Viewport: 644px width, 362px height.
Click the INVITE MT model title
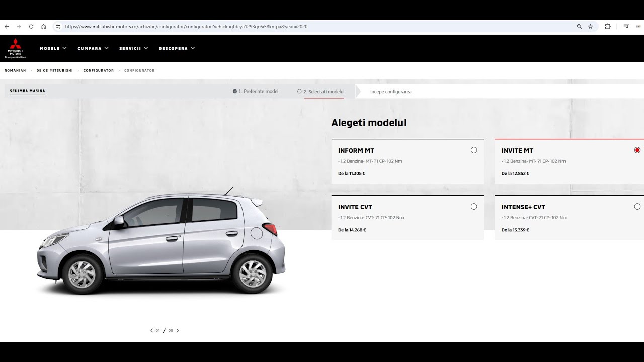point(517,151)
